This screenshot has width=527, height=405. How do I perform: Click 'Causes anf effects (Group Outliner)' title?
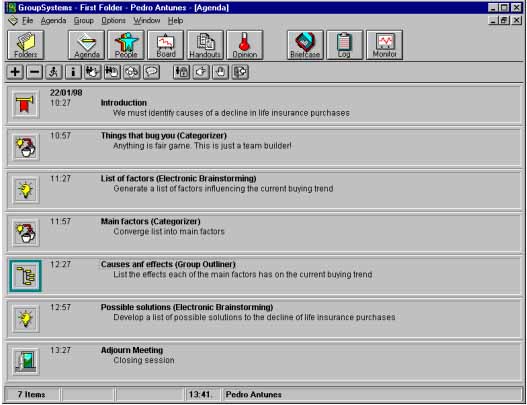coord(168,265)
